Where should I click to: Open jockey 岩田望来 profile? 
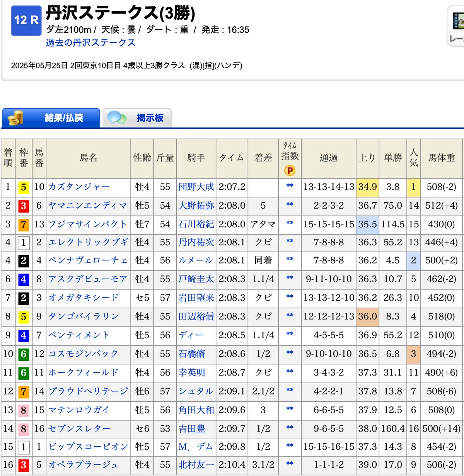pyautogui.click(x=196, y=297)
